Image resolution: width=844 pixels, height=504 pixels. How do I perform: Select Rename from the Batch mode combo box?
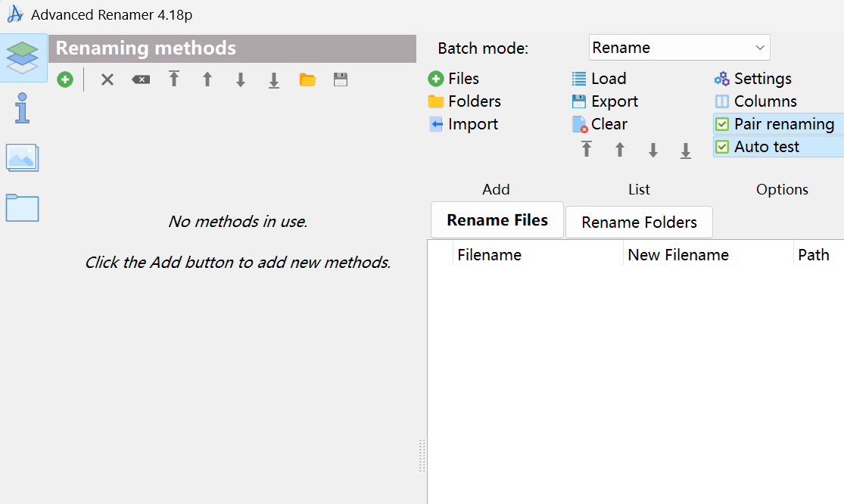679,47
